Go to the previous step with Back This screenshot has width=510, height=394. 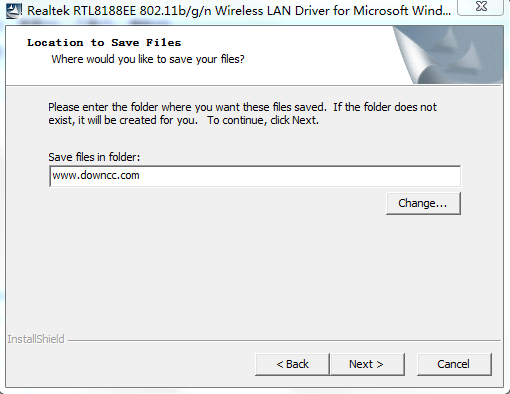tap(292, 364)
